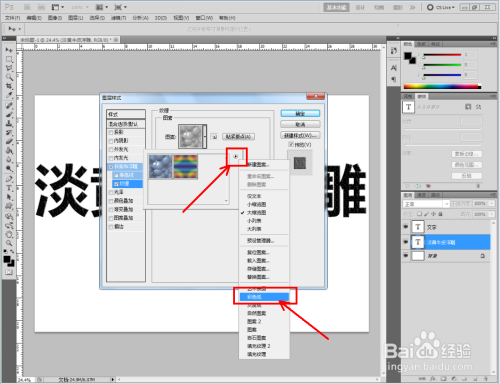
Task: Select the Quick Selection tool
Action: pos(9,77)
